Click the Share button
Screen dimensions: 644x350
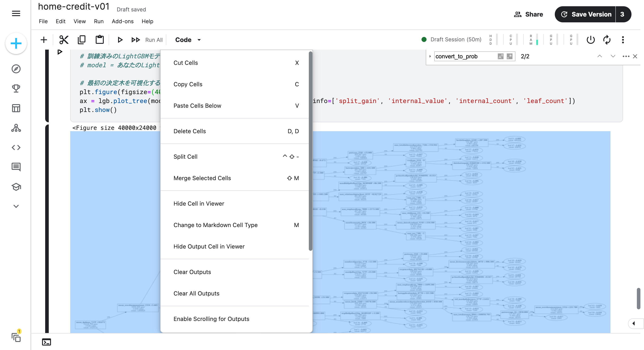[x=528, y=14]
